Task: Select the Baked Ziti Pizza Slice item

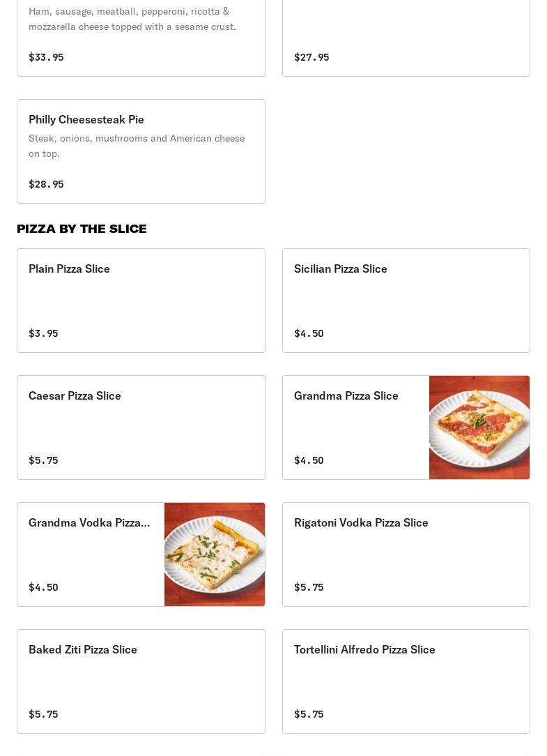Action: click(83, 649)
